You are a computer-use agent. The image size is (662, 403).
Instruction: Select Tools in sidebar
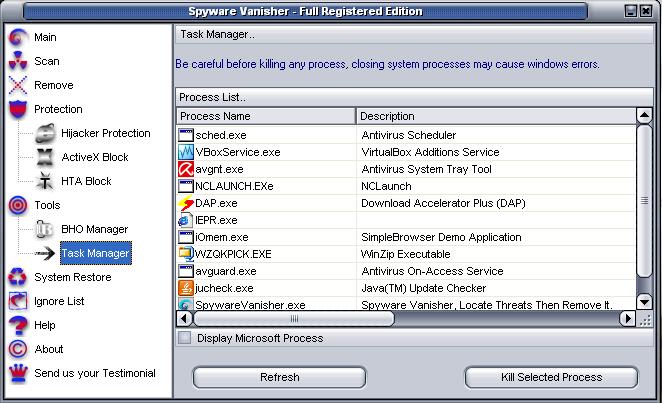(x=47, y=205)
